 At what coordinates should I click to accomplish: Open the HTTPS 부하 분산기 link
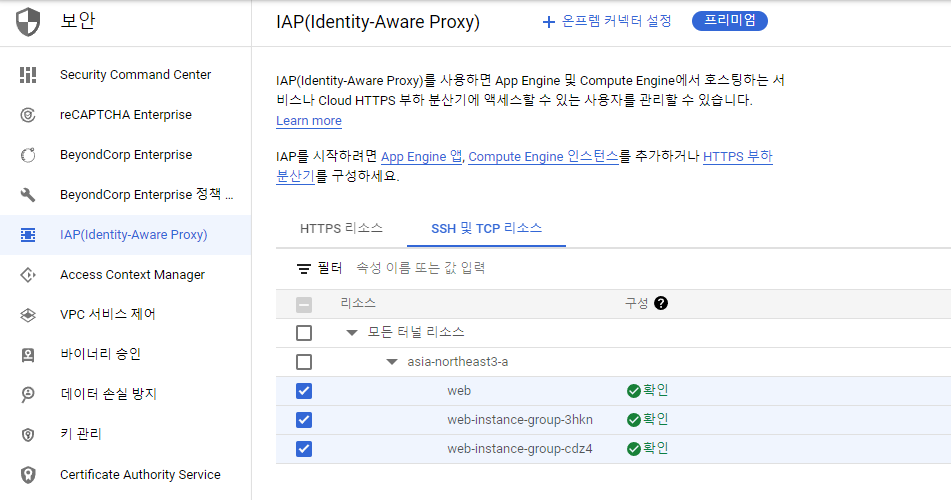738,157
